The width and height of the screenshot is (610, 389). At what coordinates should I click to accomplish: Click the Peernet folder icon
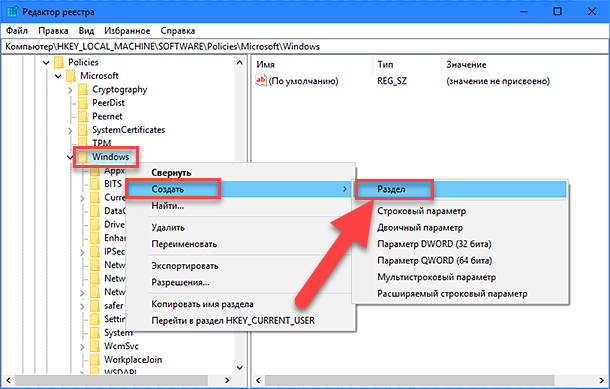pyautogui.click(x=83, y=116)
